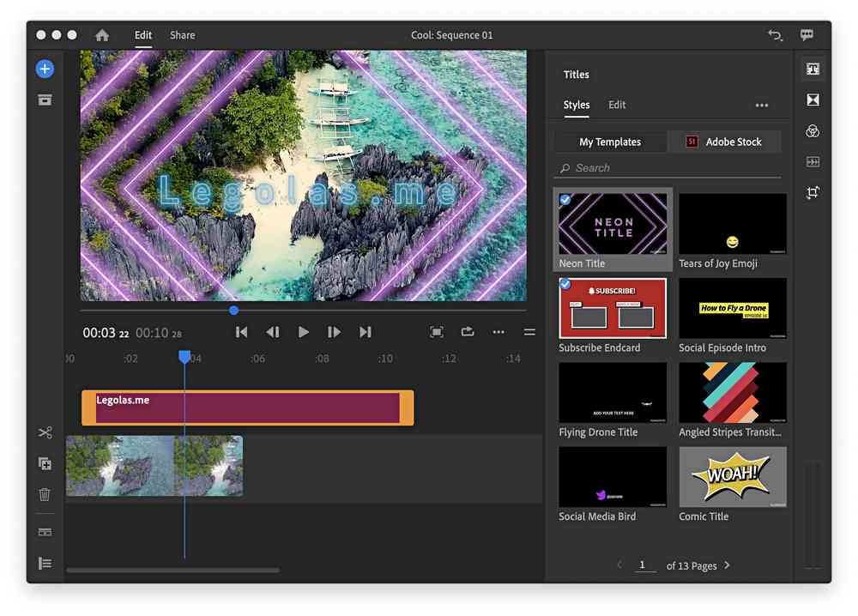Toggle the checkmark on Neon Title
The width and height of the screenshot is (858, 616).
(x=565, y=200)
